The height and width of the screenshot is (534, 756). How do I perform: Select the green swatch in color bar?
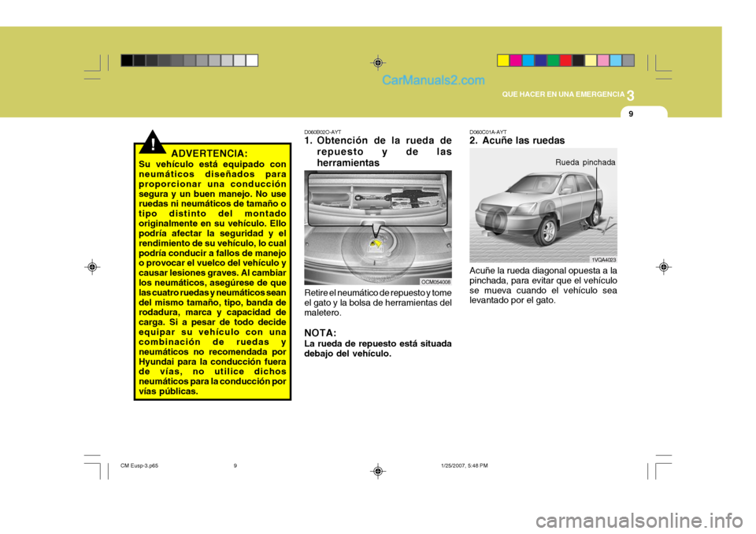pos(553,61)
